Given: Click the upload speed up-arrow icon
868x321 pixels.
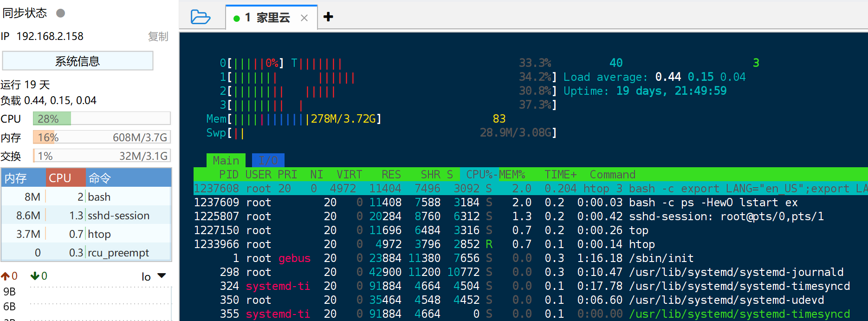Looking at the screenshot, I should (6, 276).
